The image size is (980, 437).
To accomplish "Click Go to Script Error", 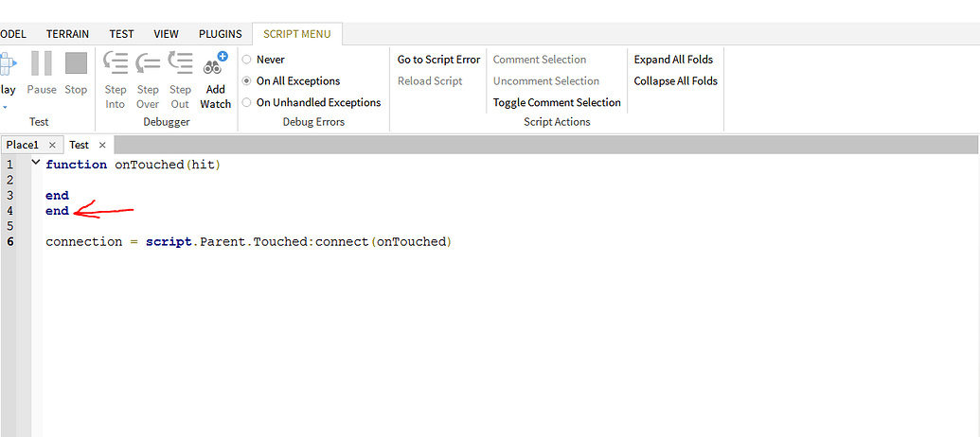I will click(438, 60).
